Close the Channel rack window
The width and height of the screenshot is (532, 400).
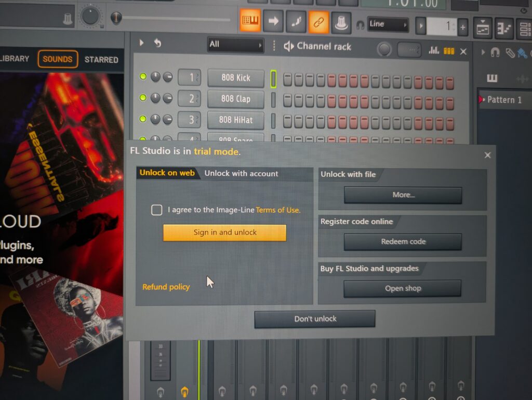point(463,51)
